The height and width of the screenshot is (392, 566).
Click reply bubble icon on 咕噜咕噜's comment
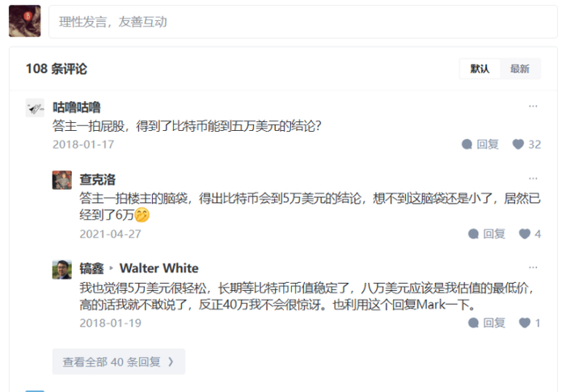click(467, 145)
